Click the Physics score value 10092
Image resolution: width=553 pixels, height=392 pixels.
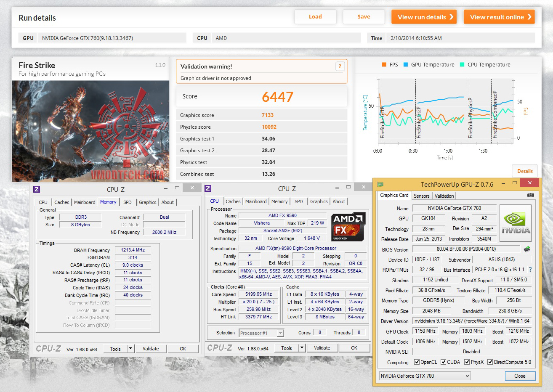[269, 127]
